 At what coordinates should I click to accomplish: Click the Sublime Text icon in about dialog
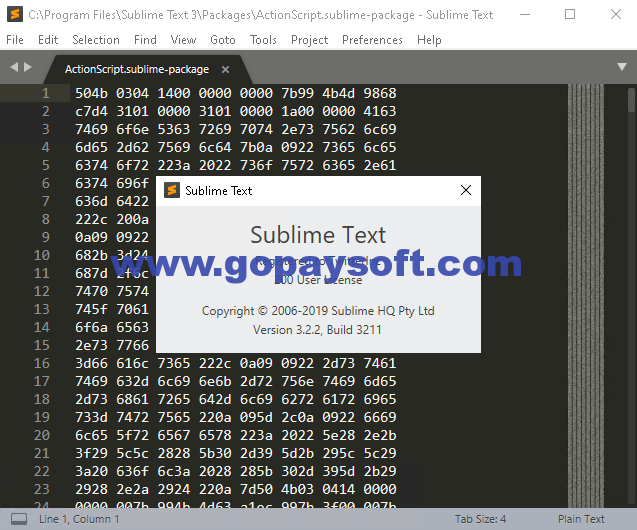172,190
